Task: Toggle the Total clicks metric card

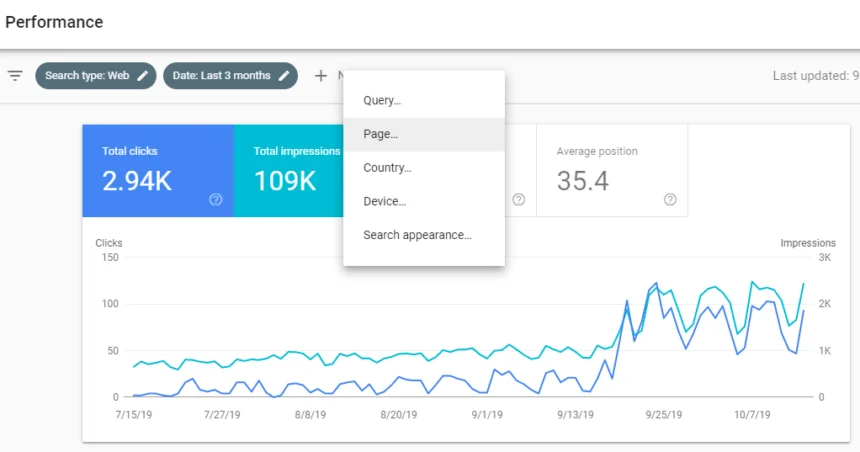Action: click(158, 171)
